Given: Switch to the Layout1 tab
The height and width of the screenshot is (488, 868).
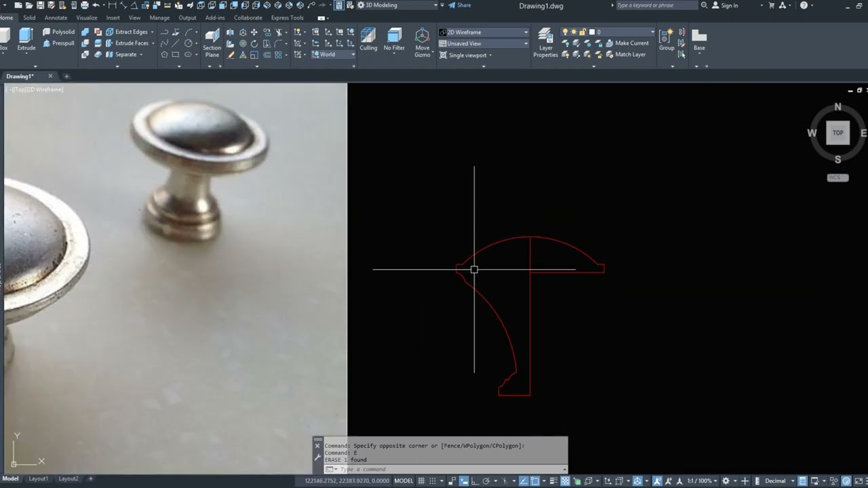Looking at the screenshot, I should point(38,479).
